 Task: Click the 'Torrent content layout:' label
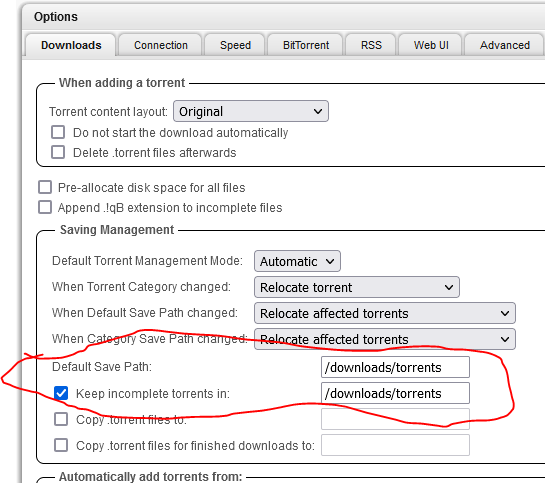108,112
